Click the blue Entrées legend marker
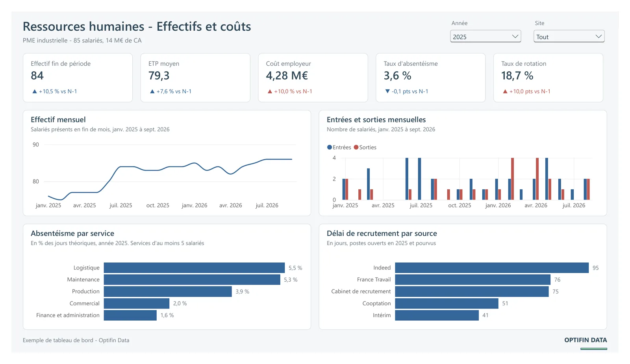 coord(330,147)
